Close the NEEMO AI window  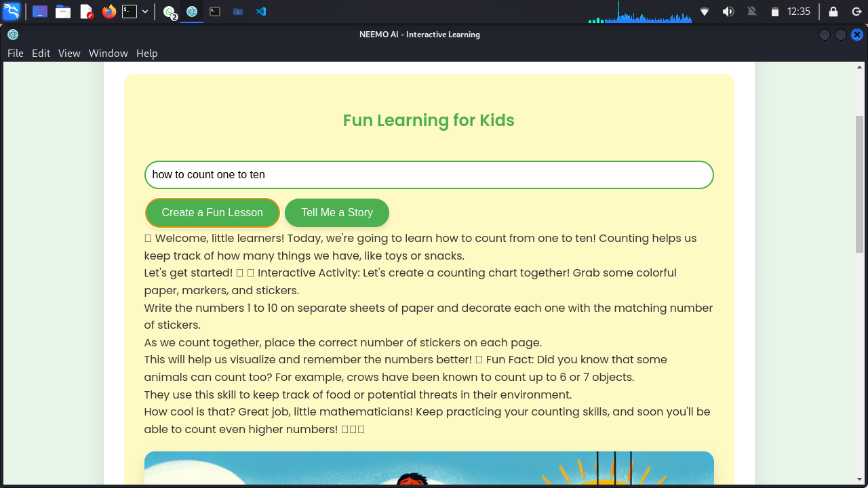click(857, 35)
